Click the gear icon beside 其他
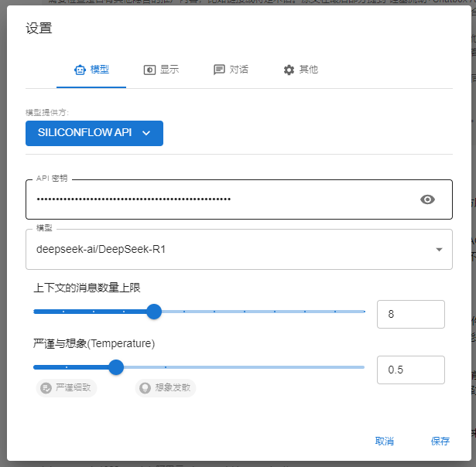 289,70
